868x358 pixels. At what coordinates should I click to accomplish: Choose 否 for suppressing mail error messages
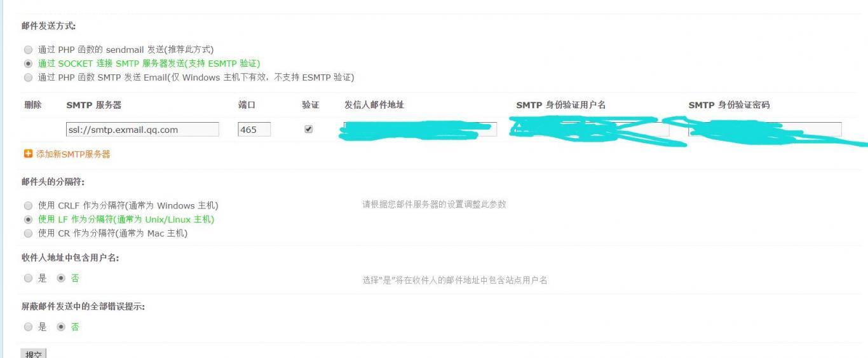(x=61, y=327)
